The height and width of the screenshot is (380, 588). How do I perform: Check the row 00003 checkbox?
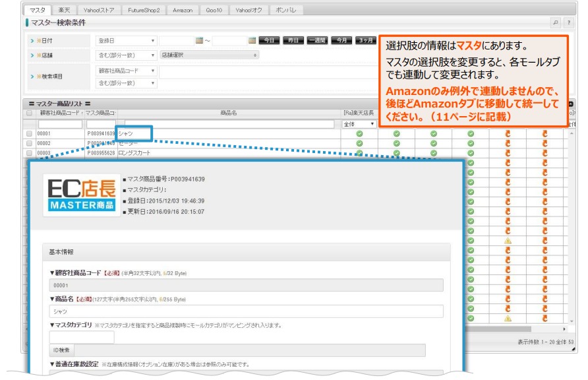coord(29,152)
